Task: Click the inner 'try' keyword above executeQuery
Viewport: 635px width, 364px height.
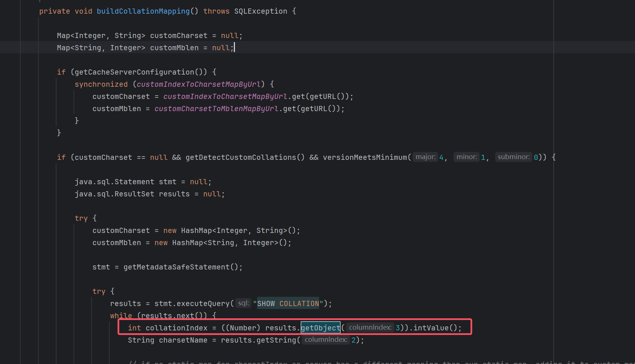Action: 99,291
